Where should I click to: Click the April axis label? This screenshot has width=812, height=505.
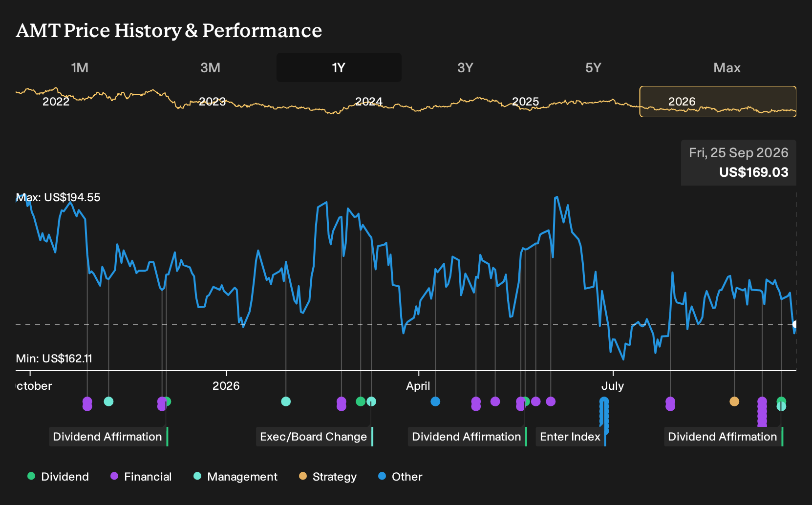(418, 386)
